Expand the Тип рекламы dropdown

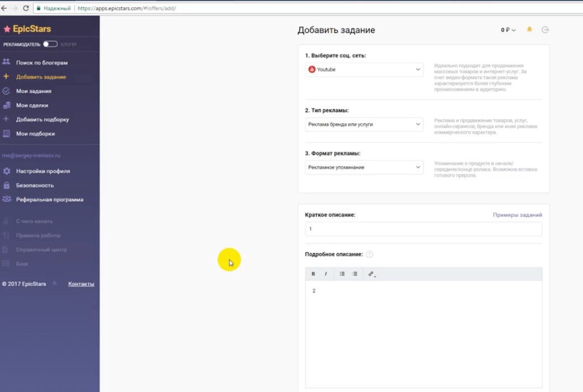click(364, 125)
